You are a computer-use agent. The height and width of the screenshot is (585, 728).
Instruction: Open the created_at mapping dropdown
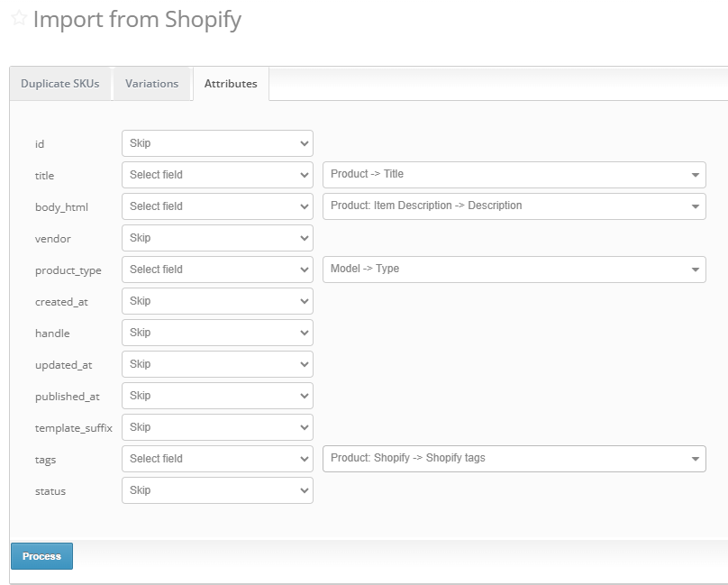coord(217,301)
